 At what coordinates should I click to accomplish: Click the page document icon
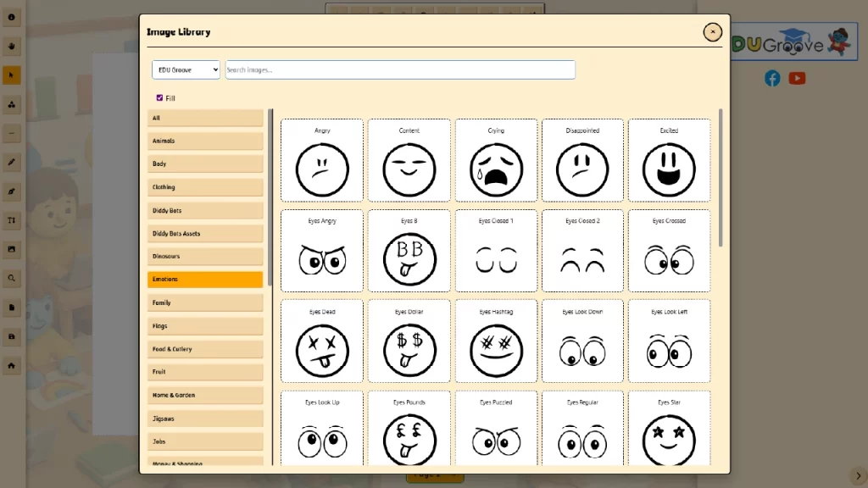(x=12, y=307)
